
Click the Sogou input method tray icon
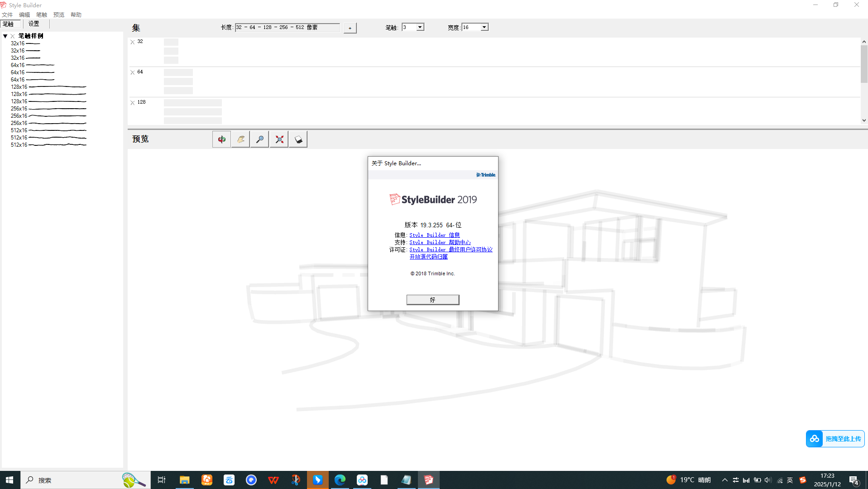click(x=803, y=480)
